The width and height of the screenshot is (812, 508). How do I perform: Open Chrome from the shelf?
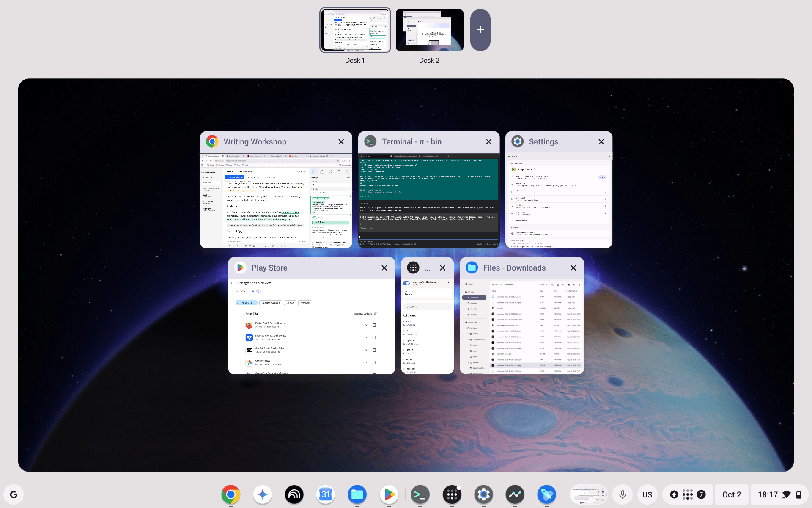point(230,494)
